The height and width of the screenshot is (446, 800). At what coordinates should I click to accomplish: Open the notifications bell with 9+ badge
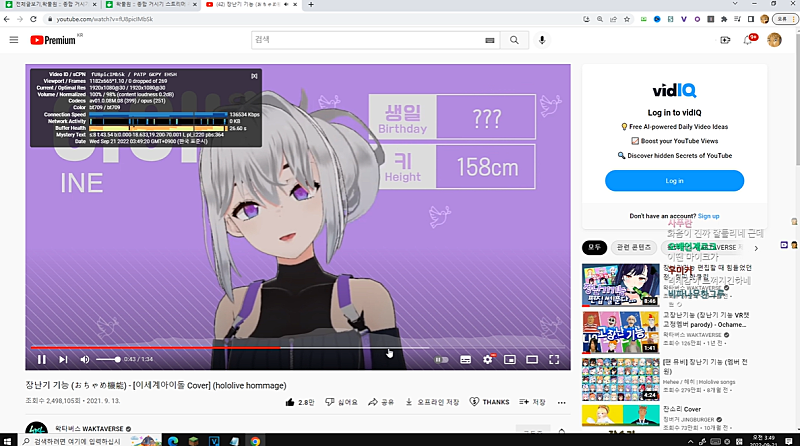click(748, 40)
